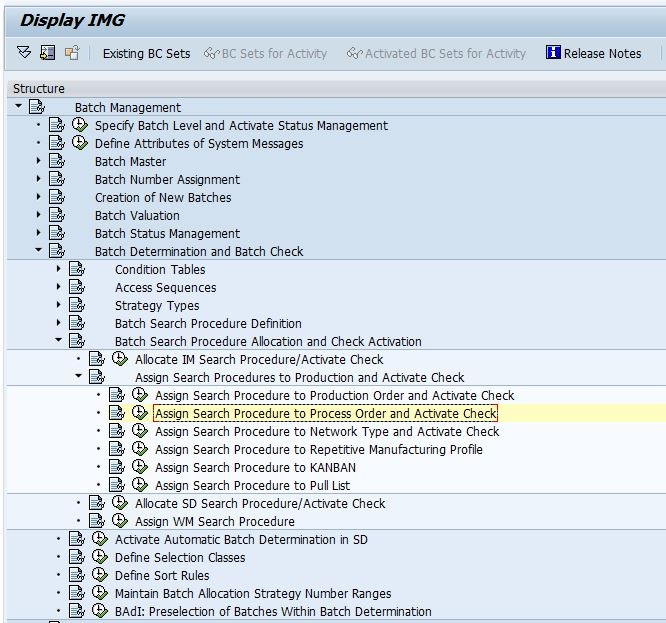The image size is (666, 623).
Task: Collapse Batch Determination and Batch Check
Action: [x=39, y=250]
